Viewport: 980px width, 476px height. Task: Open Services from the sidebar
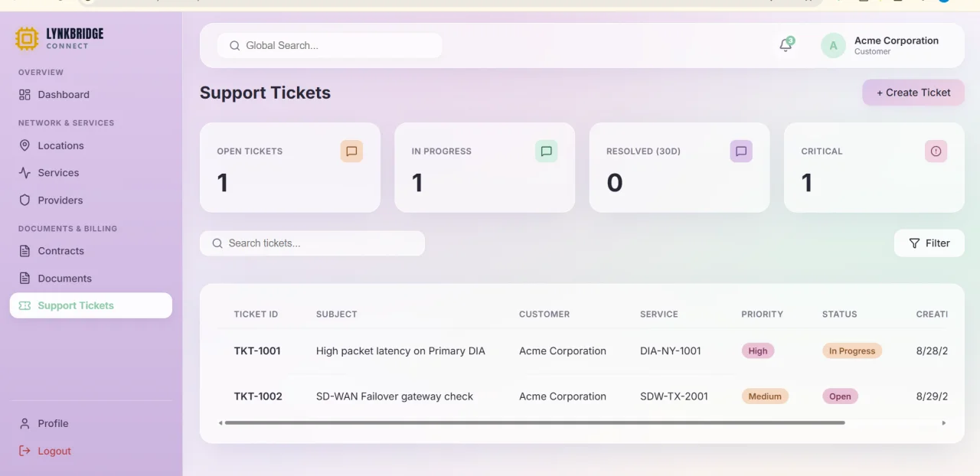click(x=91, y=173)
